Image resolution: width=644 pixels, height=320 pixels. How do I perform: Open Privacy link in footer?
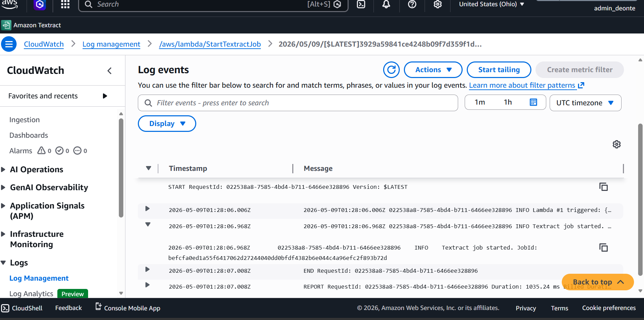[526, 308]
